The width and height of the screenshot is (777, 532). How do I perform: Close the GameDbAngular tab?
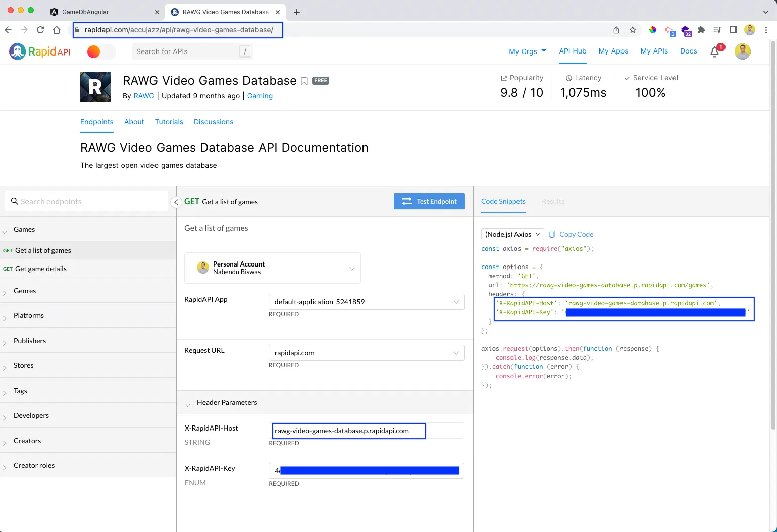tap(157, 12)
